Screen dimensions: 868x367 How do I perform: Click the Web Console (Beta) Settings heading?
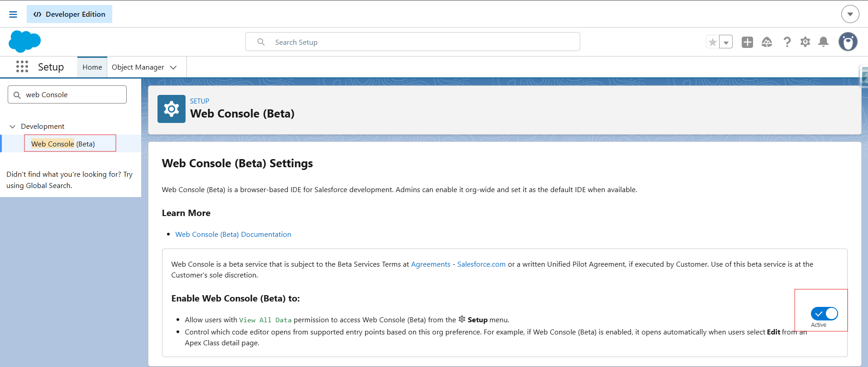click(237, 163)
